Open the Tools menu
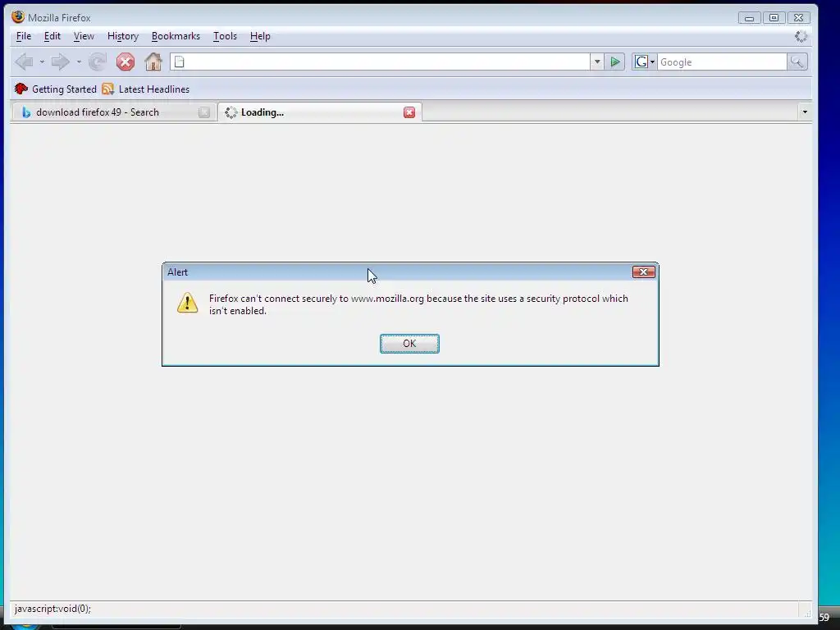The width and height of the screenshot is (840, 630). click(225, 36)
